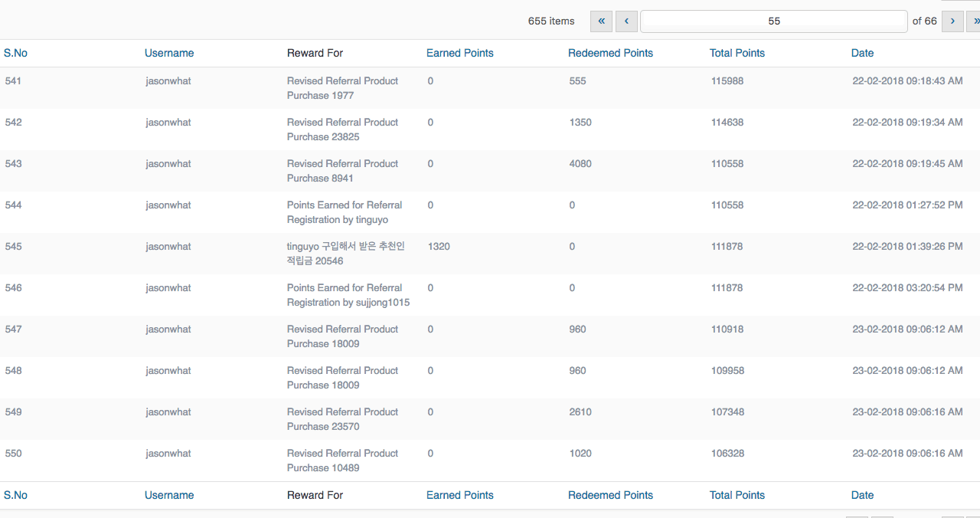Click Username link in table footer
This screenshot has width=980, height=518.
pos(169,495)
